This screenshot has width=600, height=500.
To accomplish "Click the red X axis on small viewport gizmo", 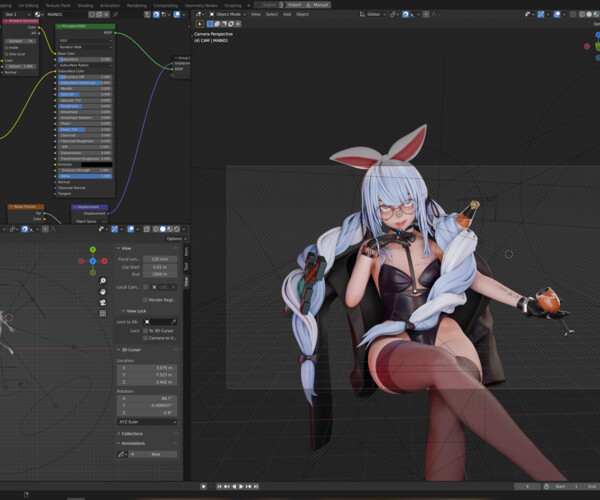I will click(104, 261).
